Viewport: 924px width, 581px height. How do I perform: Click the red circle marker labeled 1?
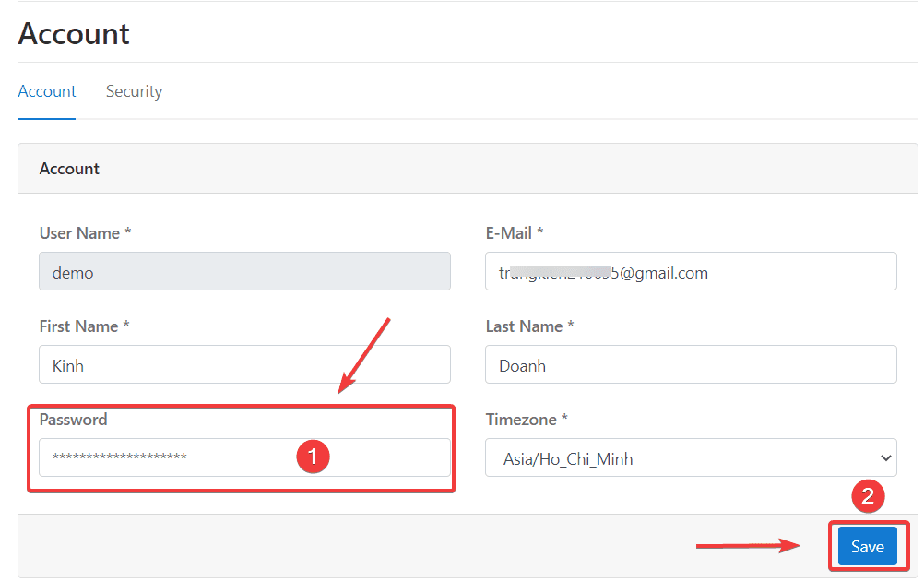coord(313,456)
